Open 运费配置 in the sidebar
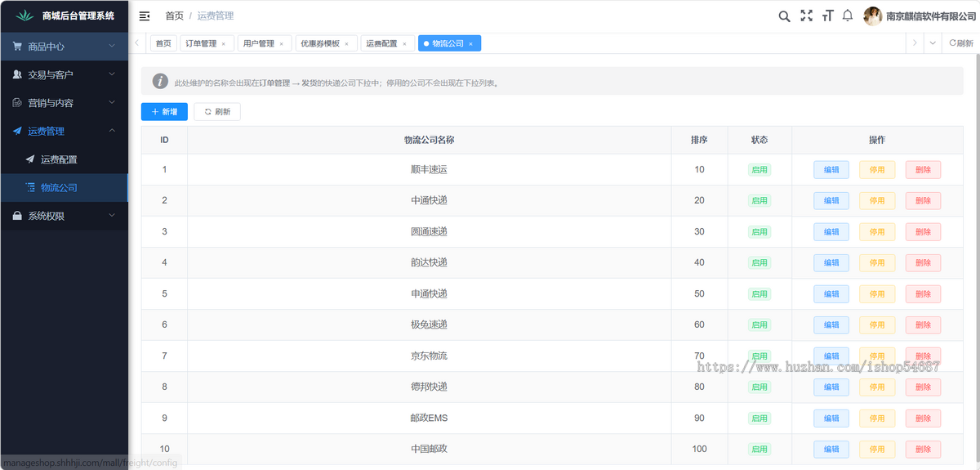This screenshot has width=980, height=470. click(64, 159)
